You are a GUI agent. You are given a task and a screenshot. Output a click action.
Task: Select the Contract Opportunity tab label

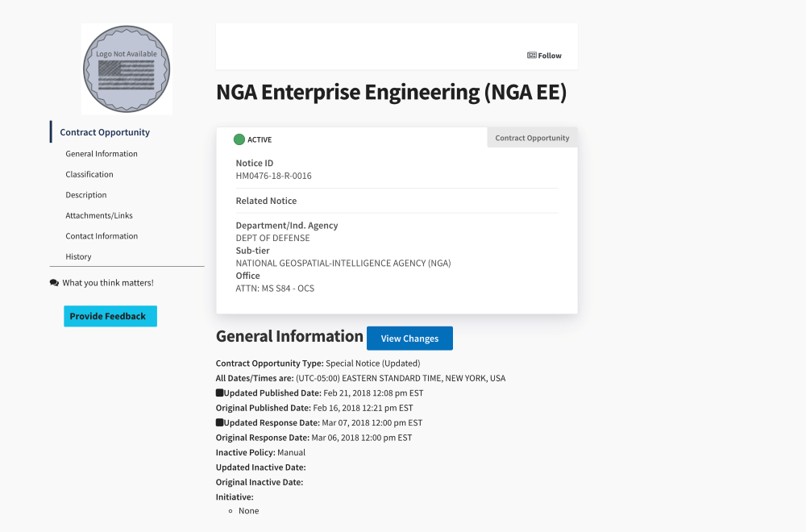pos(532,138)
